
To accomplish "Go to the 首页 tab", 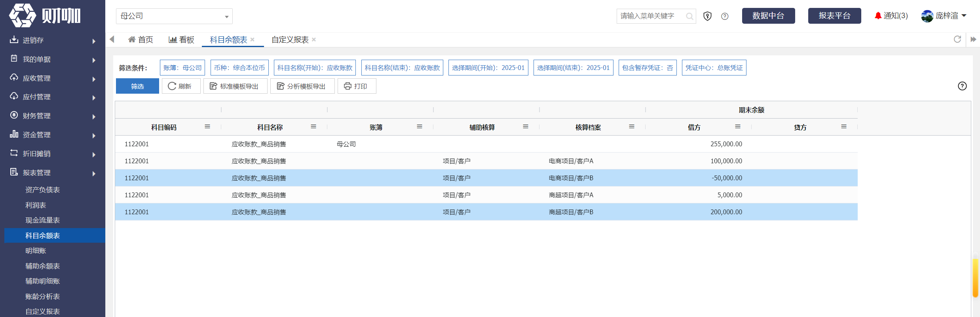I will [141, 40].
